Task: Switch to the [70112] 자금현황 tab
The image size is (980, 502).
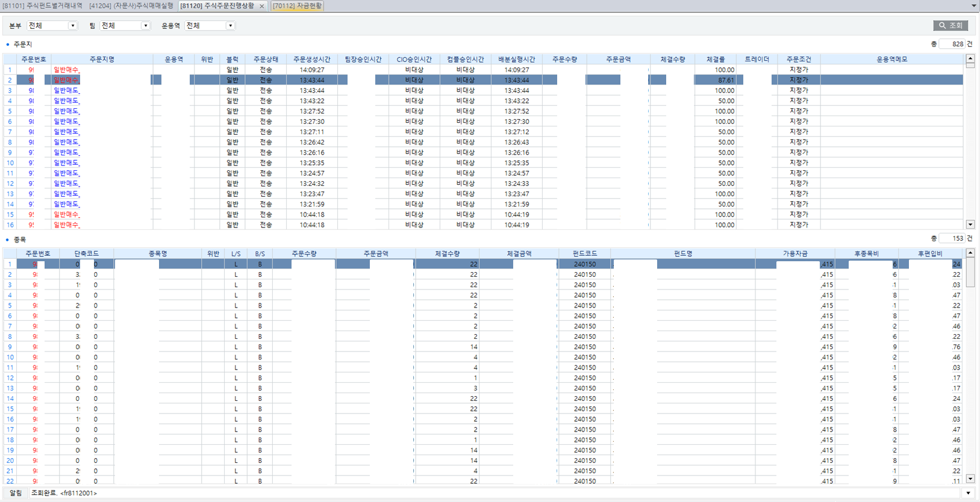Action: point(298,6)
